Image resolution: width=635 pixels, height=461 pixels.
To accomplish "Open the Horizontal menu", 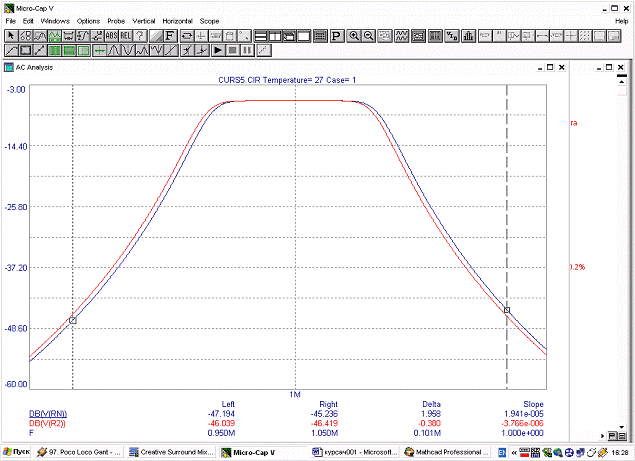I will coord(177,20).
